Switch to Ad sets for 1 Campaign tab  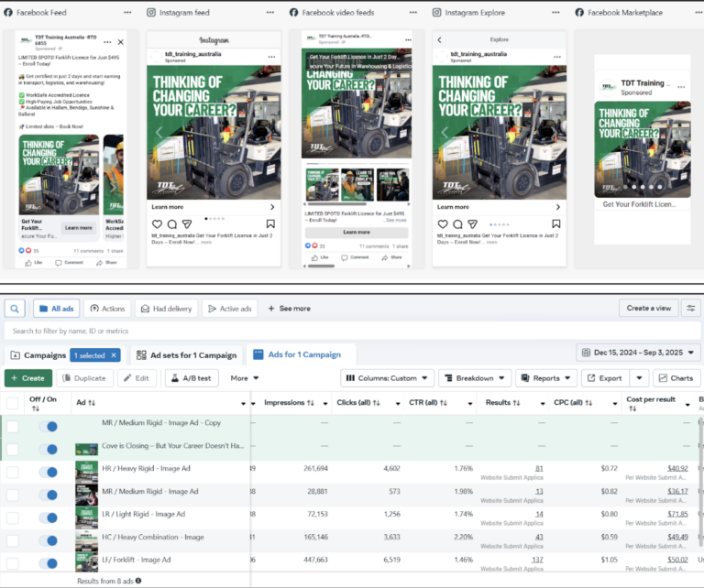186,355
